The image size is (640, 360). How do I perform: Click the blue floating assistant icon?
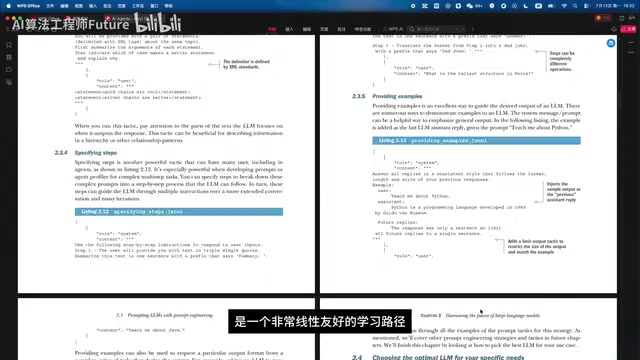tap(611, 43)
